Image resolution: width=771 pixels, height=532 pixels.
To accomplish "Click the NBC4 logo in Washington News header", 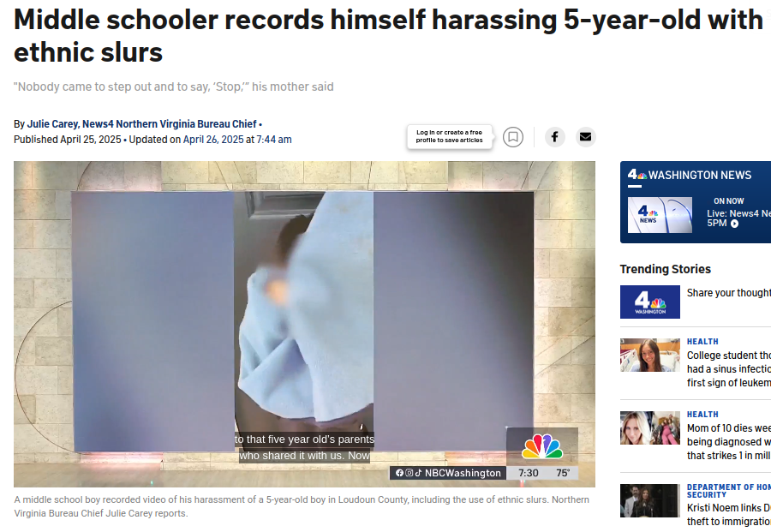I will (x=637, y=174).
